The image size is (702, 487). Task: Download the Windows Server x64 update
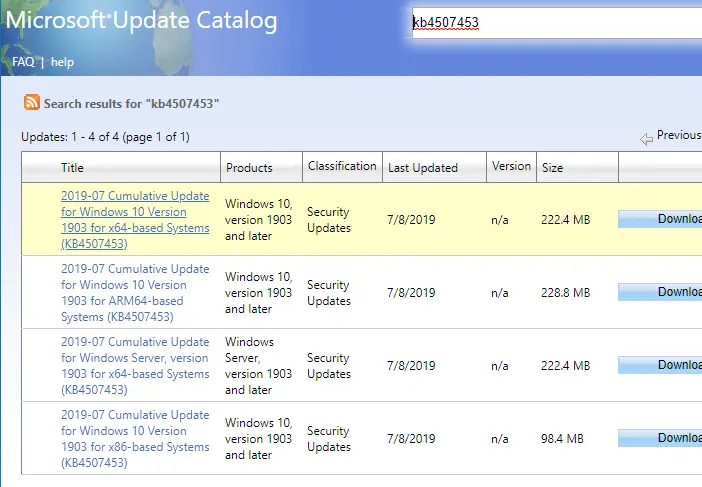(x=660, y=365)
